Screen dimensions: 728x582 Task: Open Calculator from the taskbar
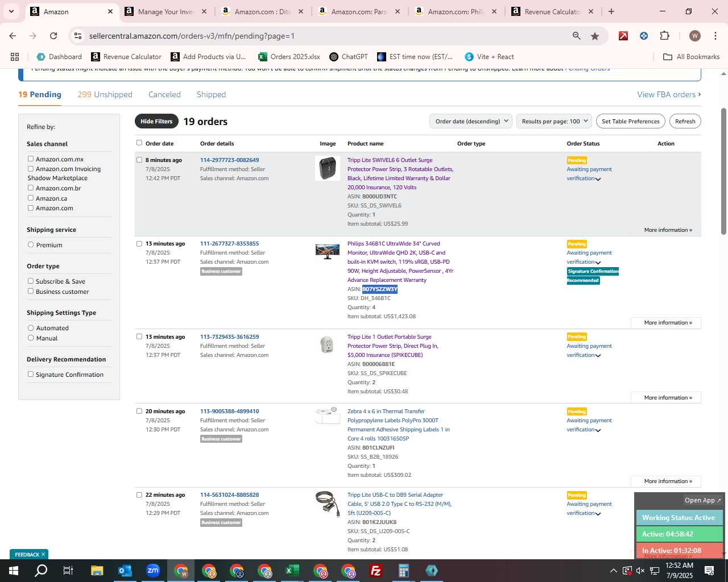[x=403, y=571]
